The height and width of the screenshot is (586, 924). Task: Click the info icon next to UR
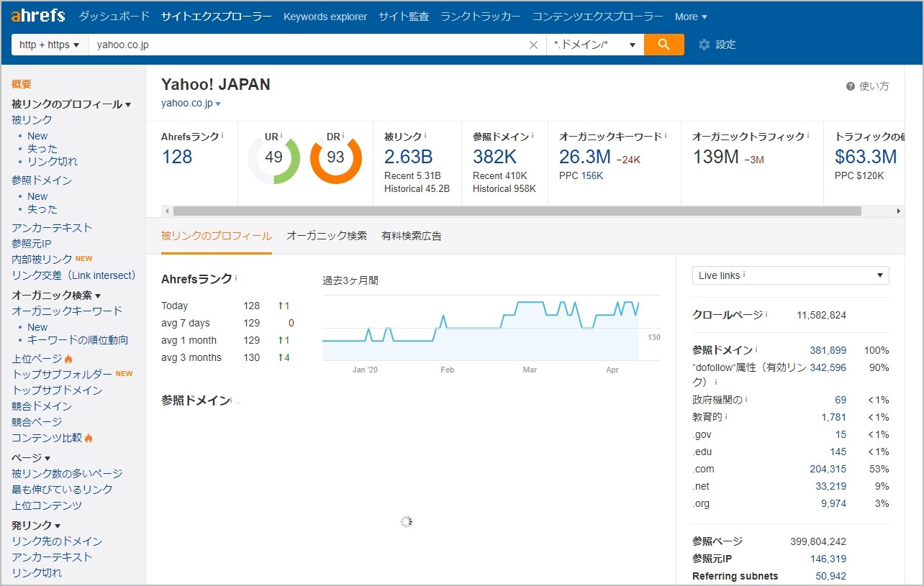tap(281, 136)
